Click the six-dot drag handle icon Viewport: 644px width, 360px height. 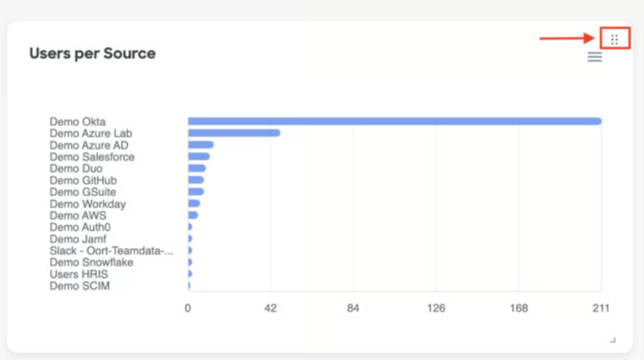615,39
